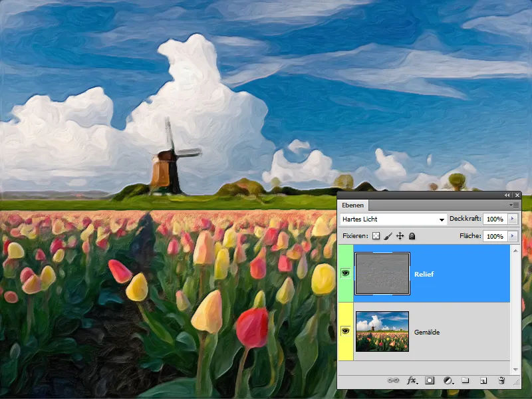The image size is (532, 399).
Task: Lock all padlock icon
Action: point(412,236)
